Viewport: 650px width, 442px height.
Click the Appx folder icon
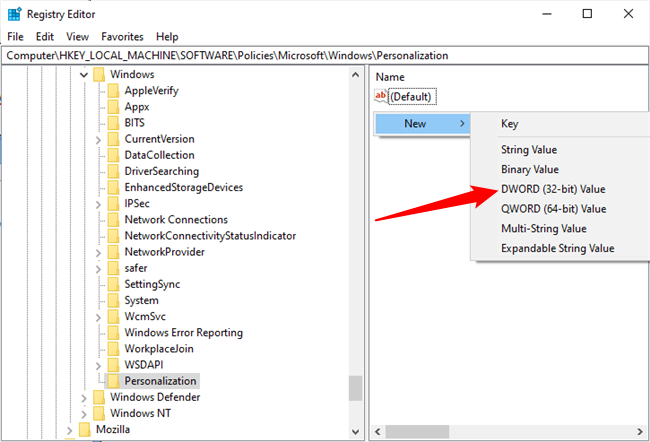113,107
